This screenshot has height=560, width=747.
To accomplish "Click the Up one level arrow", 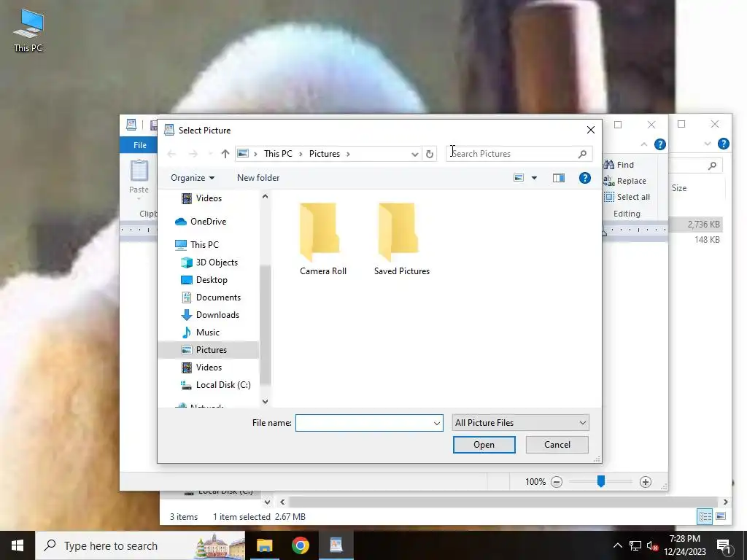I will pos(225,154).
